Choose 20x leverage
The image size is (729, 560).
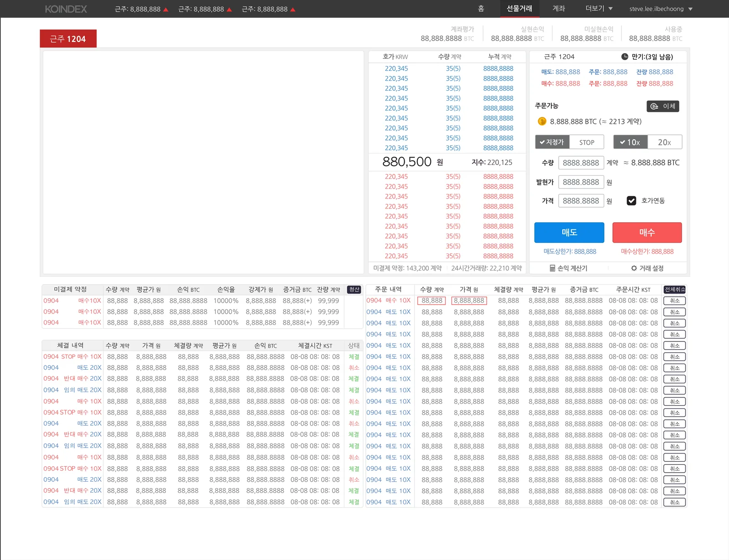pyautogui.click(x=665, y=142)
